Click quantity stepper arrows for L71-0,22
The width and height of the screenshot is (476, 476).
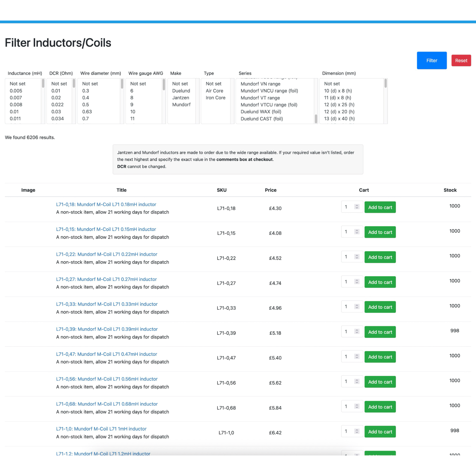pyautogui.click(x=357, y=257)
